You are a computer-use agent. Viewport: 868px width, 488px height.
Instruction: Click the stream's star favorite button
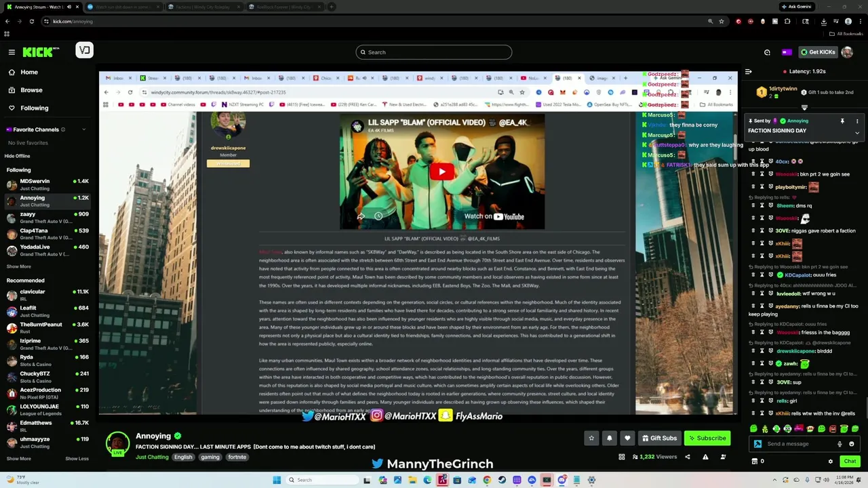591,438
